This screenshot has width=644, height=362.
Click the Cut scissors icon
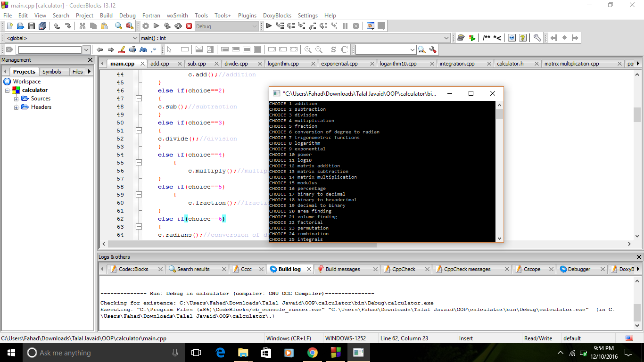tap(83, 26)
